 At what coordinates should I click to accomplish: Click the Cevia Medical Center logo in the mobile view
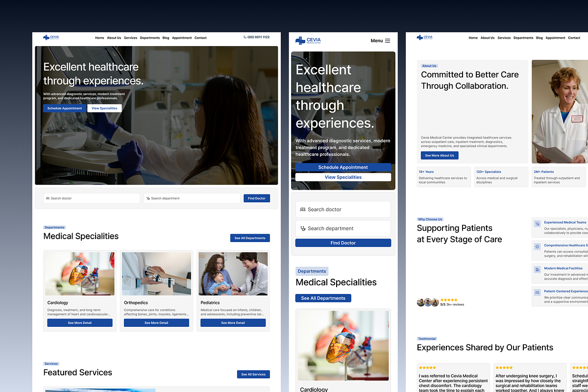coord(308,41)
